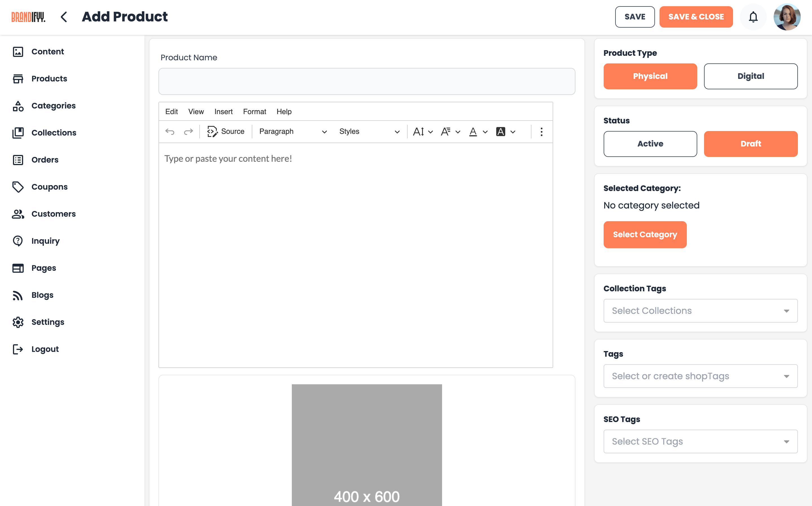Select Coupons from the sidebar

tap(49, 187)
